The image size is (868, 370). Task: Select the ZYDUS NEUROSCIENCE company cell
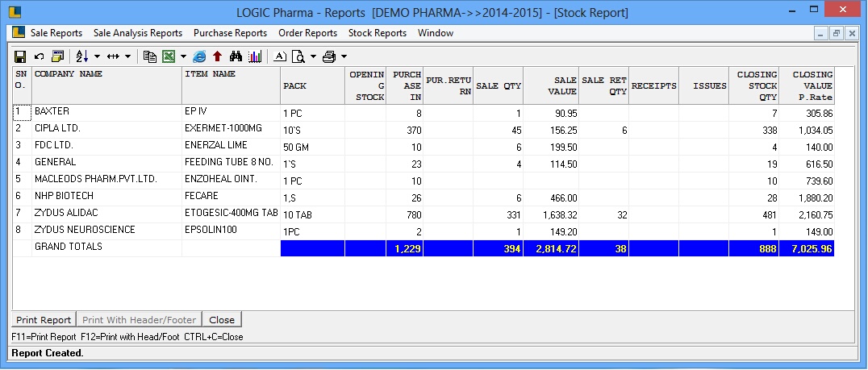point(106,231)
